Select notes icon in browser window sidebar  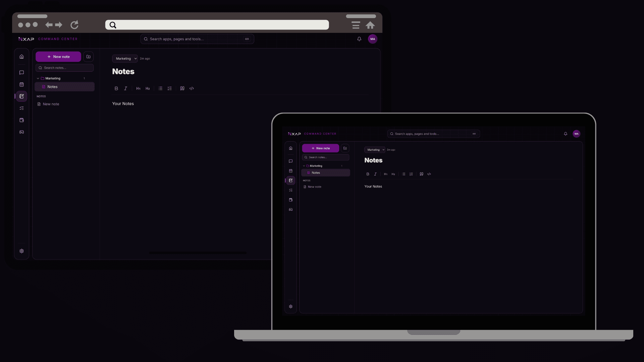point(21,96)
